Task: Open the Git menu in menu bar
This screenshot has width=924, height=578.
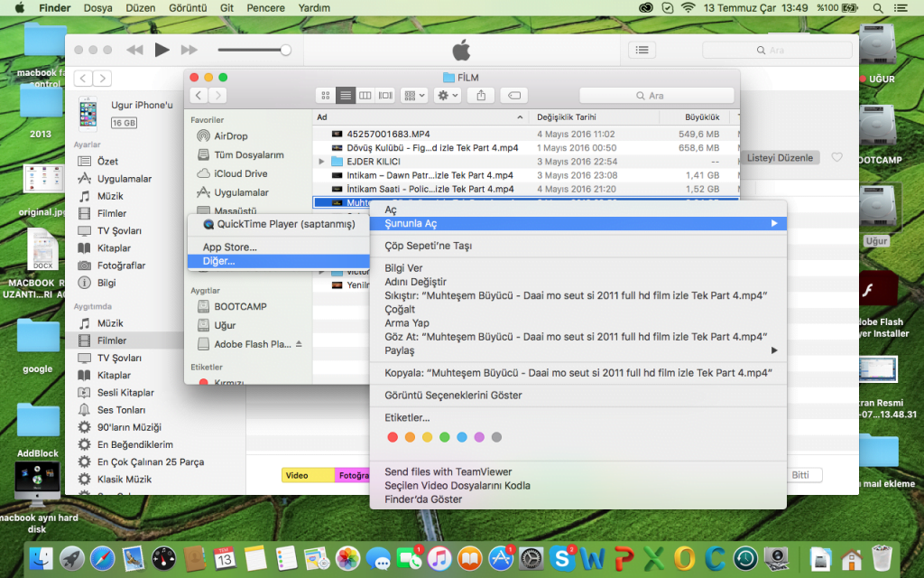Action: [x=226, y=7]
